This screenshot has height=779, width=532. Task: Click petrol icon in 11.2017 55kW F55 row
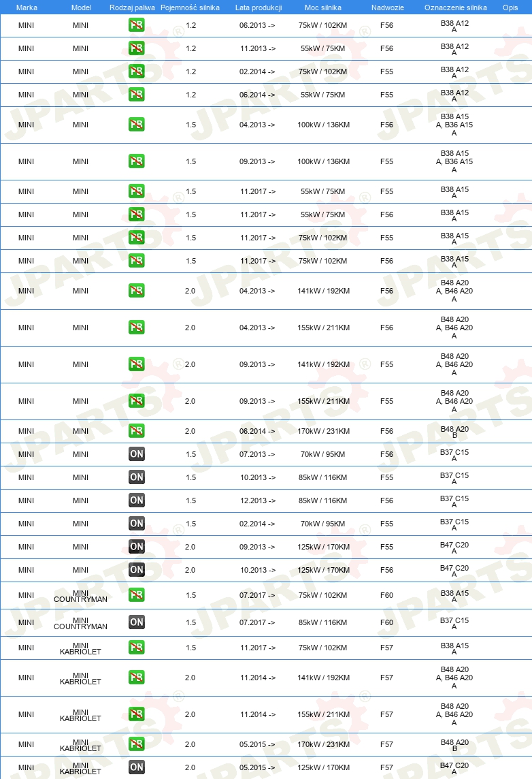pyautogui.click(x=137, y=191)
